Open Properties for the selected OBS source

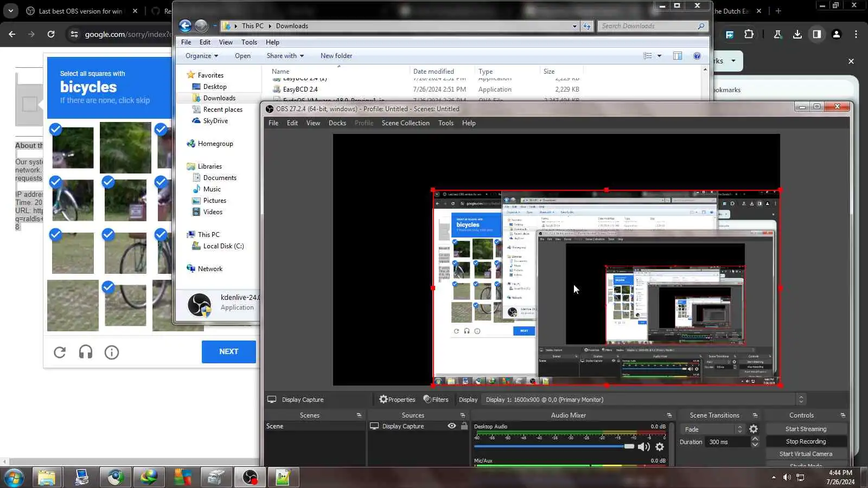pos(397,400)
